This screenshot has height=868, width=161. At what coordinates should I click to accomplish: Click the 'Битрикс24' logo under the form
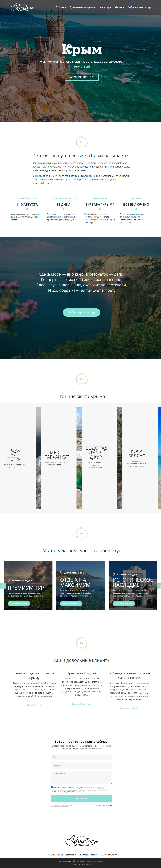pos(107,805)
